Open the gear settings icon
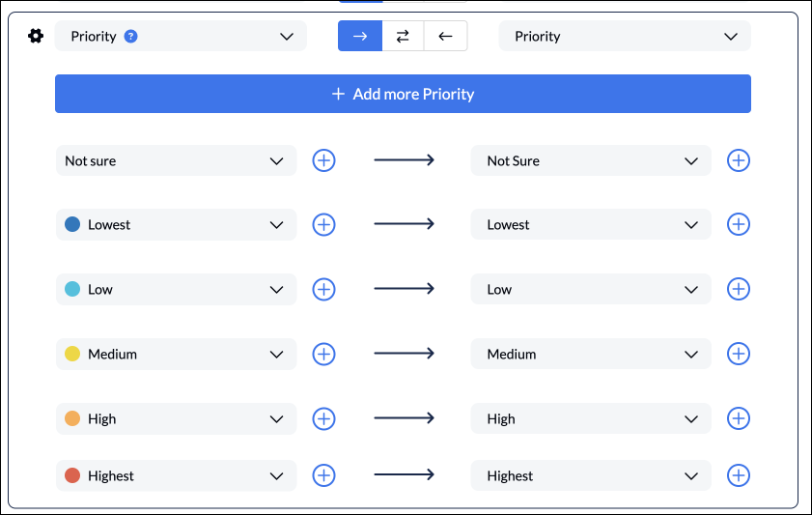This screenshot has height=515, width=812. tap(36, 37)
